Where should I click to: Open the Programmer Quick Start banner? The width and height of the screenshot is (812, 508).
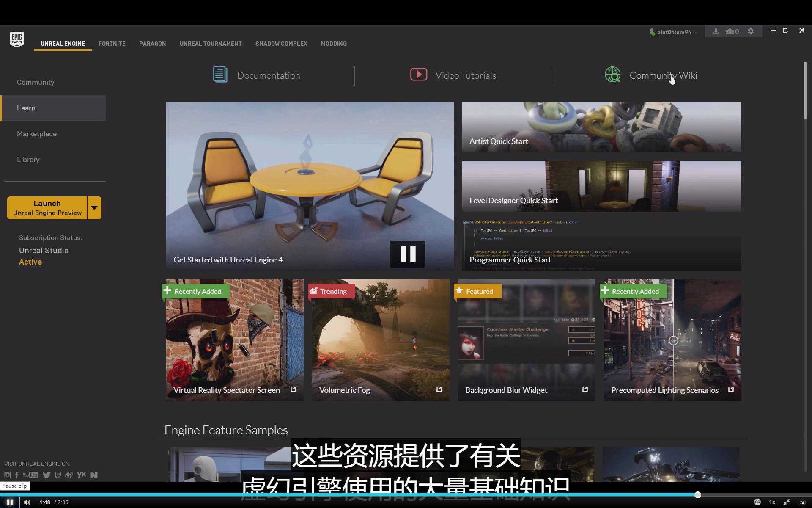click(x=601, y=246)
